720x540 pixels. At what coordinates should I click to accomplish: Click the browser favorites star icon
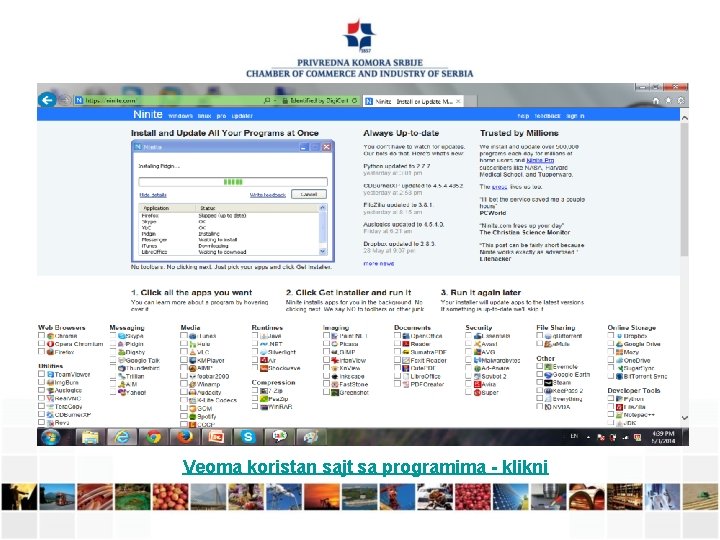pos(669,101)
